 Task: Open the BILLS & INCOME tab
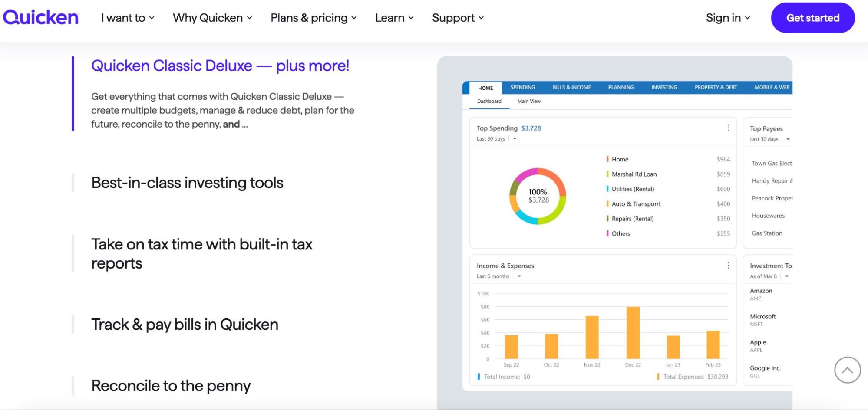click(571, 87)
